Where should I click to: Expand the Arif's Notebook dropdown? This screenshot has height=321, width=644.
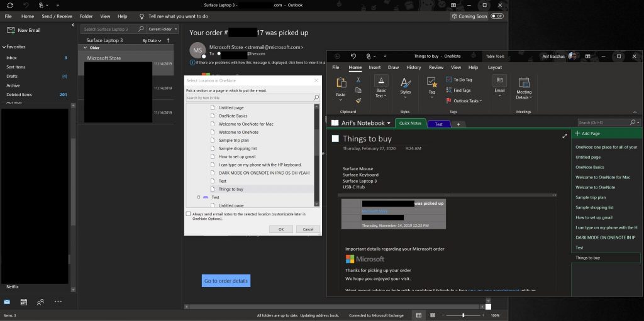click(x=388, y=123)
